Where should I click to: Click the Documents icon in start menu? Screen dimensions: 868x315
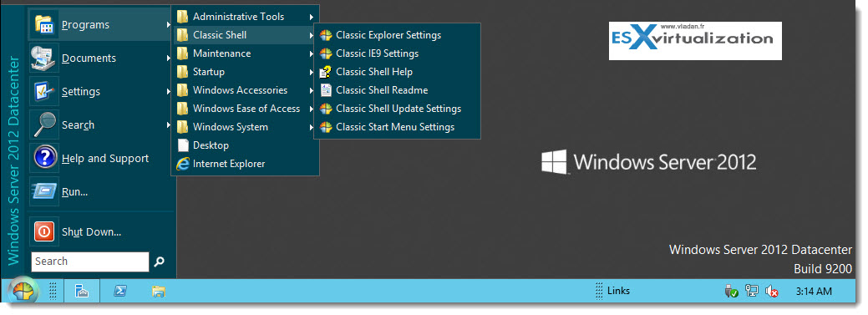coord(43,58)
